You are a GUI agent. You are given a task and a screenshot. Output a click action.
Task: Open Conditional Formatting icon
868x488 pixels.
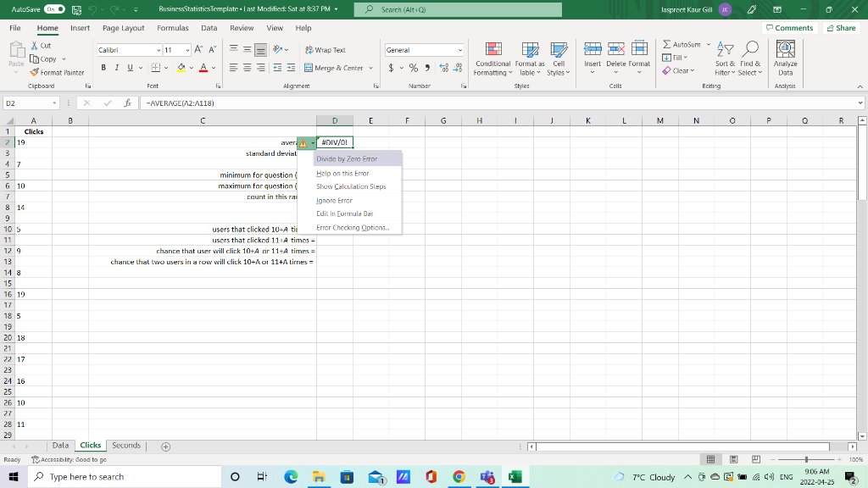pyautogui.click(x=493, y=49)
